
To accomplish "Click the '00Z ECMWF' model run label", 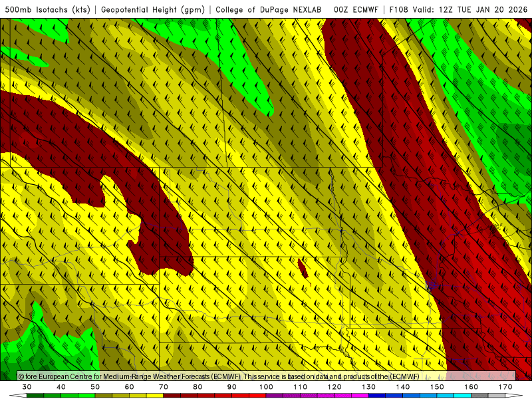I will pos(356,9).
